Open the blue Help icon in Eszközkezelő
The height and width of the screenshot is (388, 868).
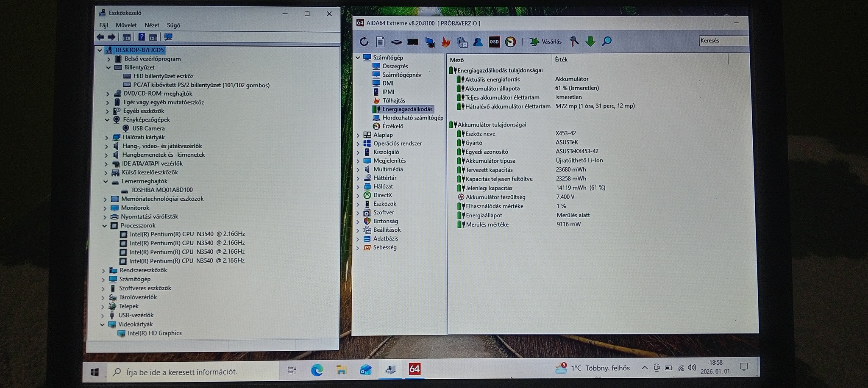click(x=142, y=37)
